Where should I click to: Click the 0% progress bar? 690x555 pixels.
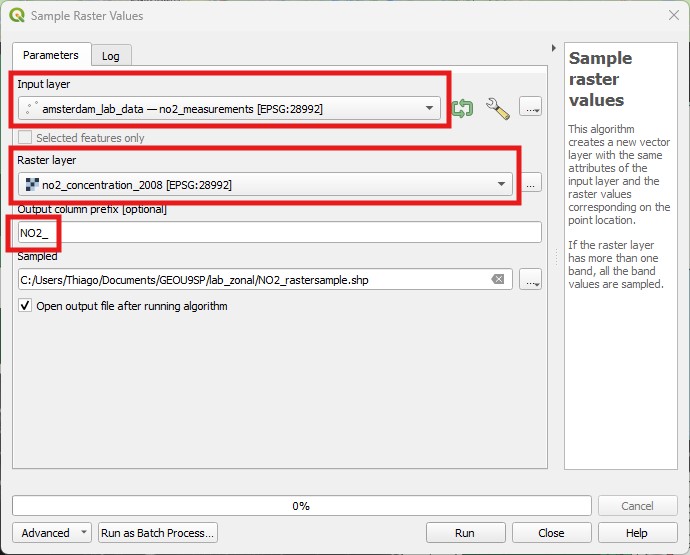[301, 506]
